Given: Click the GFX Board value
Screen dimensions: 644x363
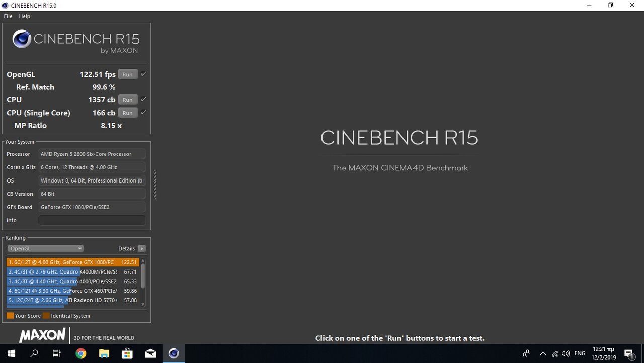Looking at the screenshot, I should pyautogui.click(x=92, y=207).
